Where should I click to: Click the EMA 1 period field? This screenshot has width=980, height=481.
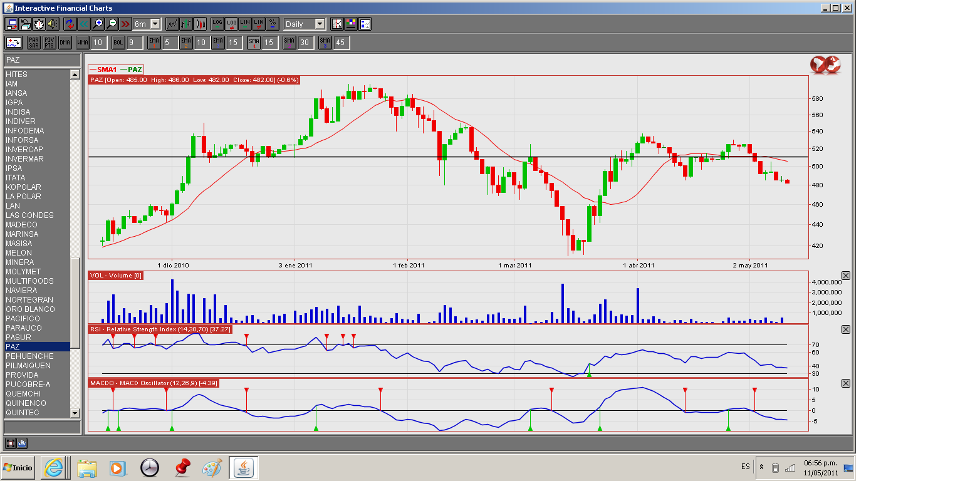point(169,43)
